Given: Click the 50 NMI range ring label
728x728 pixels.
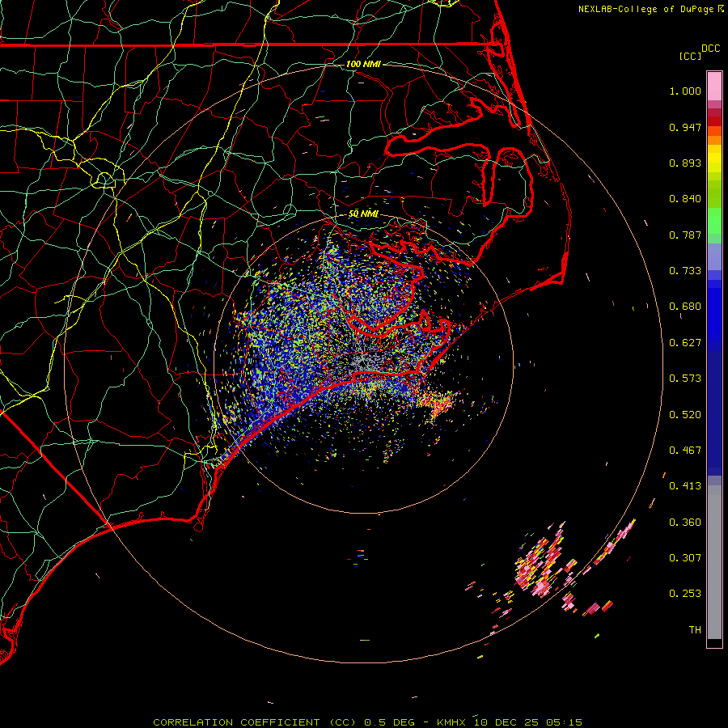Looking at the screenshot, I should click(x=363, y=214).
